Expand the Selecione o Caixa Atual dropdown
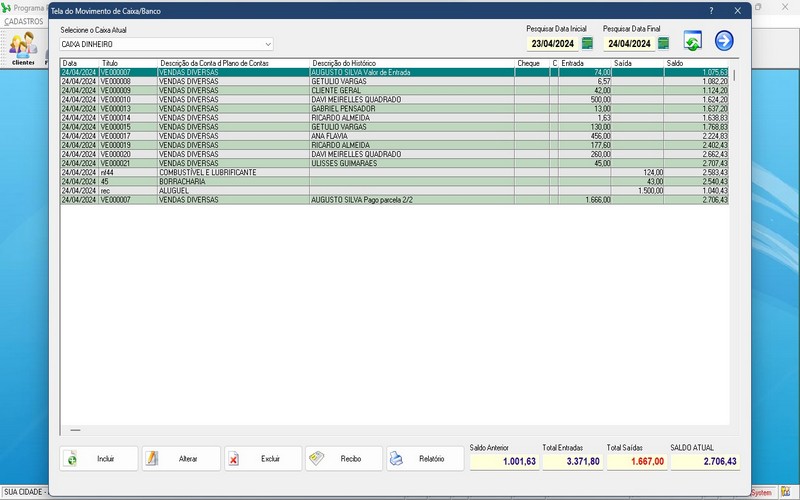Screen dimensions: 800x500 click(268, 44)
